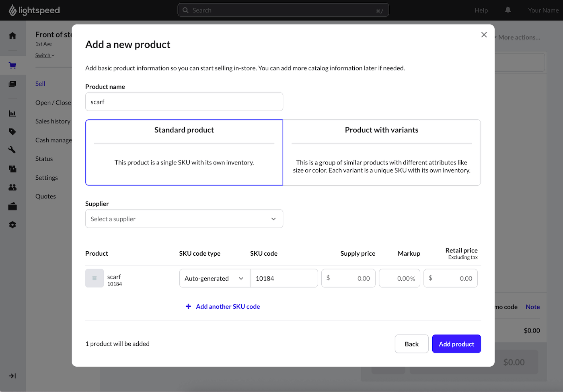Click the Product name input field
Image resolution: width=563 pixels, height=392 pixels.
point(184,102)
